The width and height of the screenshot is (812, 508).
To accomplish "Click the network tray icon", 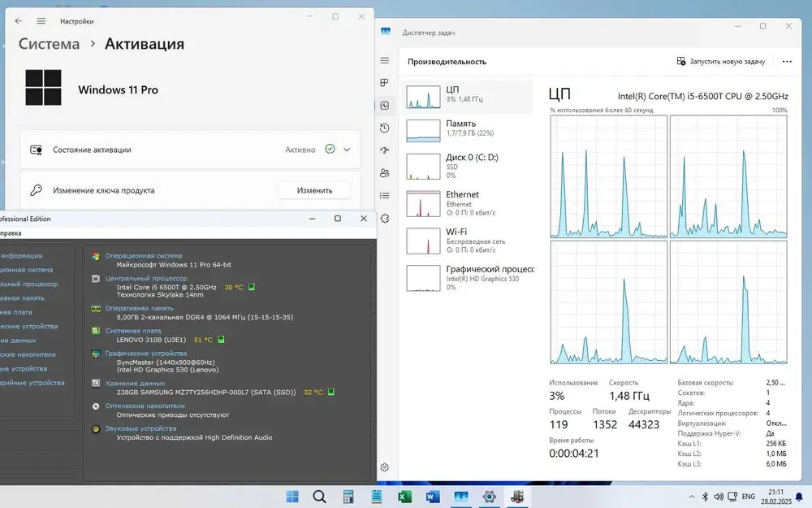I will [732, 497].
